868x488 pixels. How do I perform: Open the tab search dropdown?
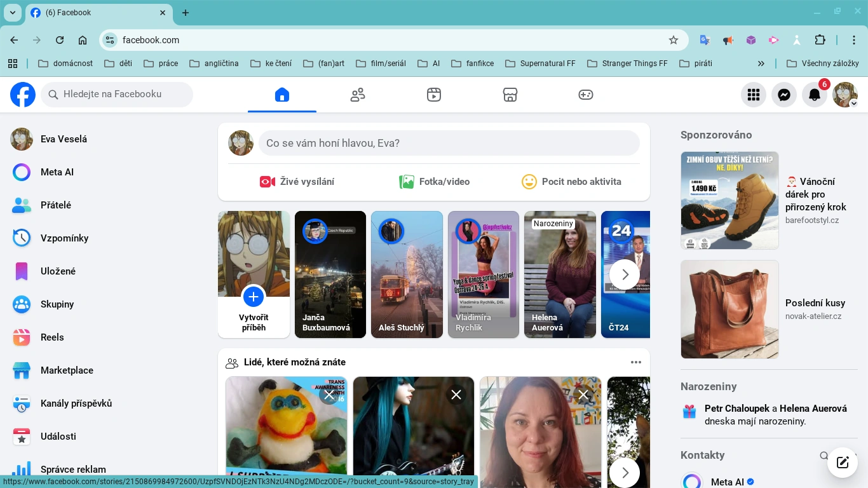tap(12, 13)
